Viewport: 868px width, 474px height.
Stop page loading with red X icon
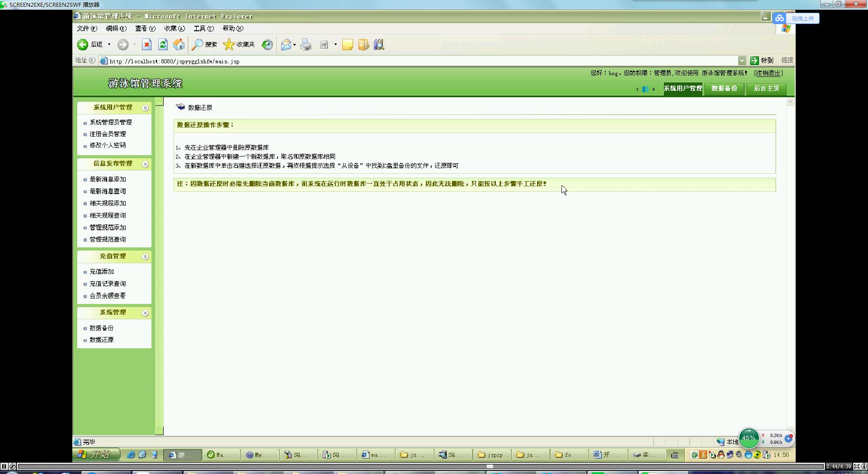coord(146,44)
